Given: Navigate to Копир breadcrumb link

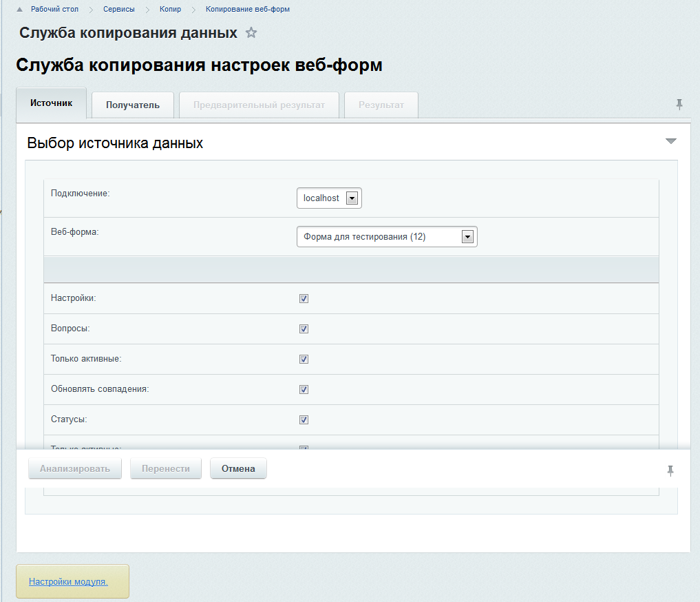Looking at the screenshot, I should (170, 10).
